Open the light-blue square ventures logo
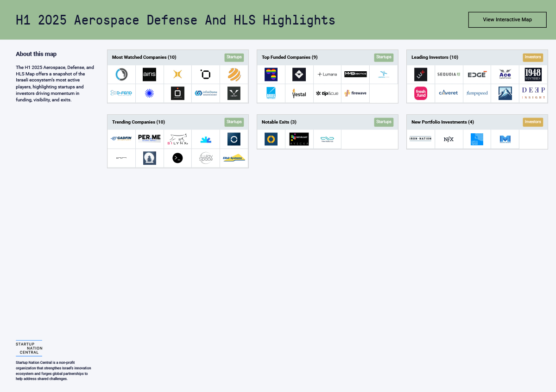 (x=477, y=139)
